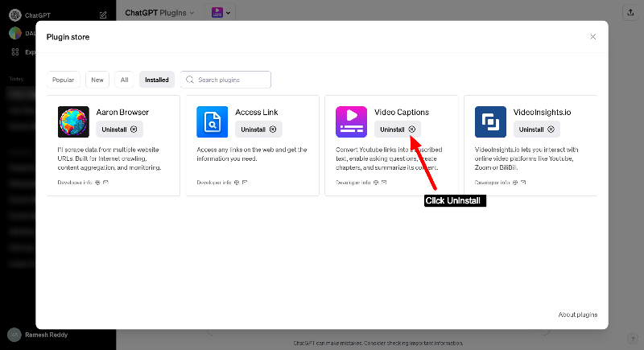The height and width of the screenshot is (350, 644).
Task: Open Video Captions developer website globe icon
Action: tap(376, 183)
